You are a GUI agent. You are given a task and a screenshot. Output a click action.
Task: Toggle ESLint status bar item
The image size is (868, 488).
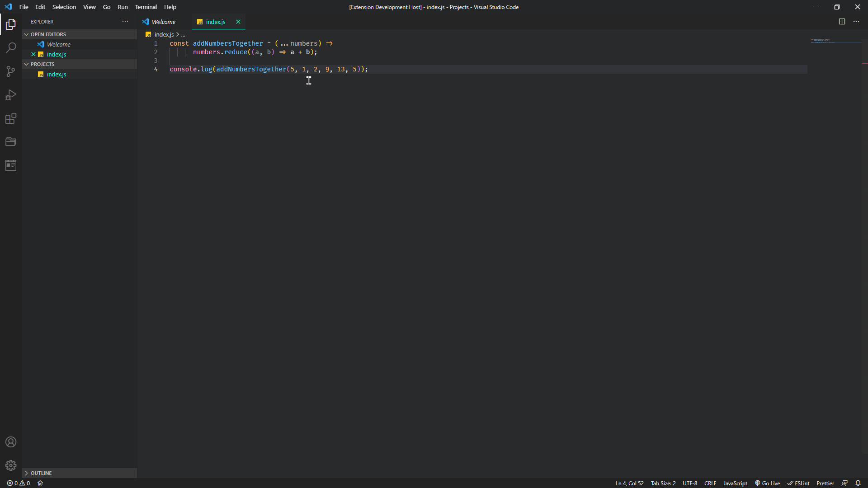tap(798, 483)
